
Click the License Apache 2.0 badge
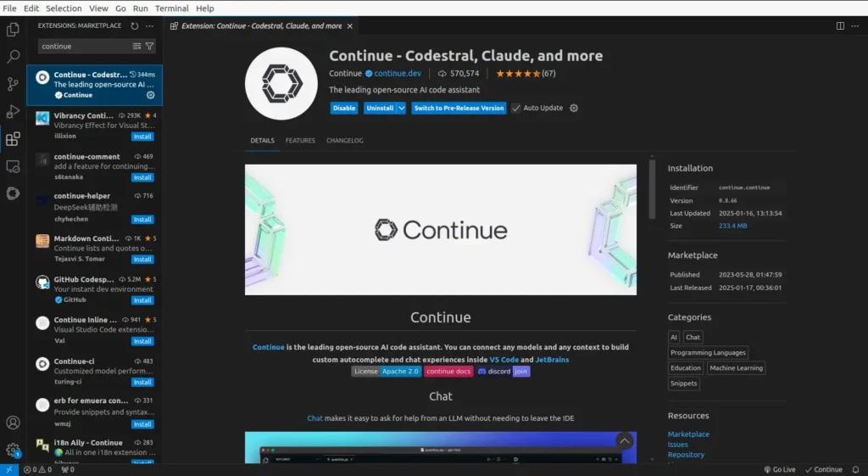[386, 372]
